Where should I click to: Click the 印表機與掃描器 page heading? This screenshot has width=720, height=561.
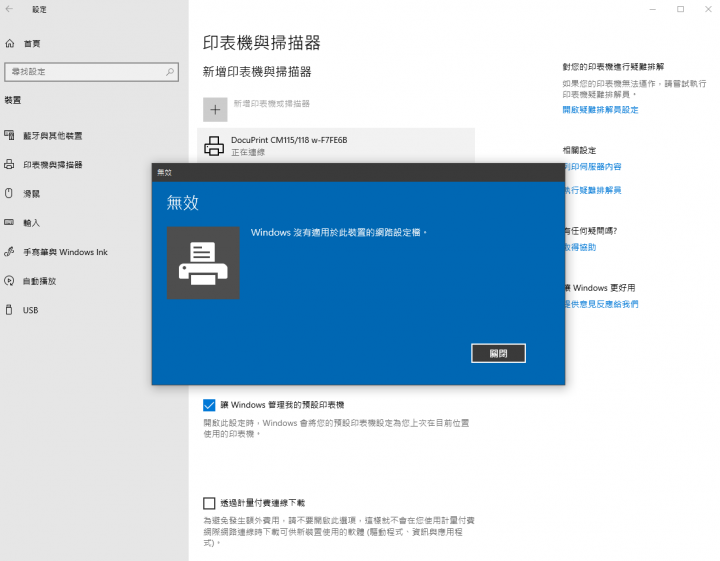point(261,43)
